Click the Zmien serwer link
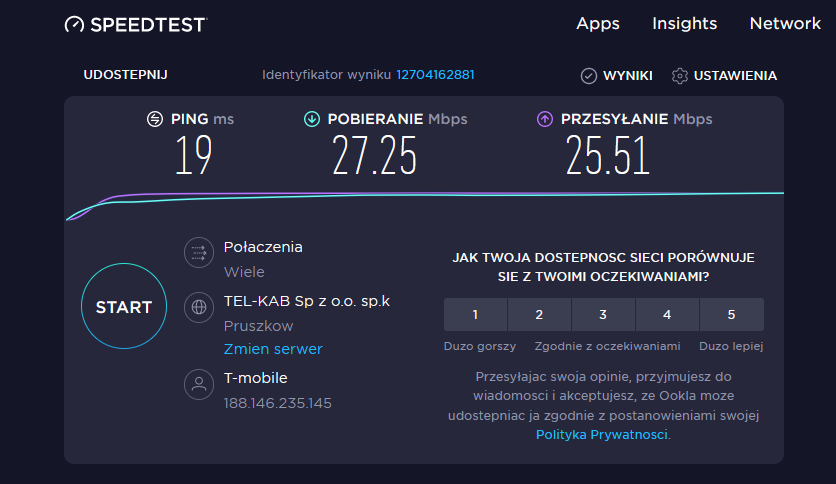Screen dimensions: 836x484 [273, 349]
